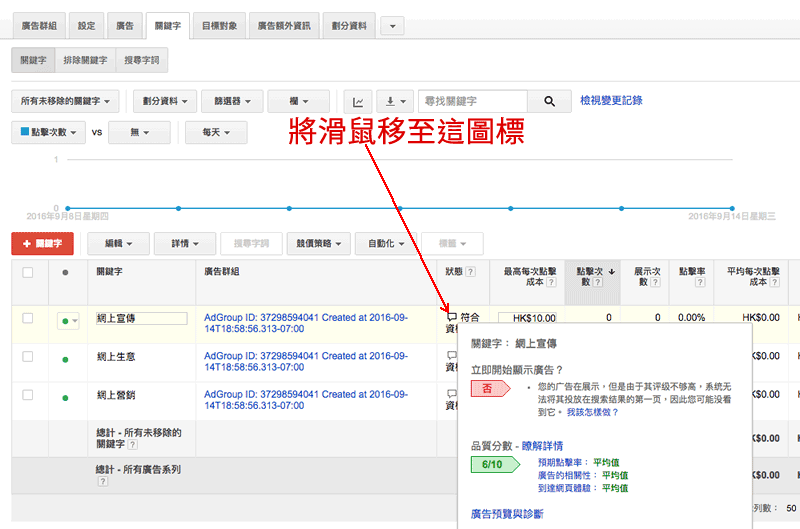Click help icon under 總計 - 所有廣告系列
This screenshot has width=800, height=529.
click(103, 482)
